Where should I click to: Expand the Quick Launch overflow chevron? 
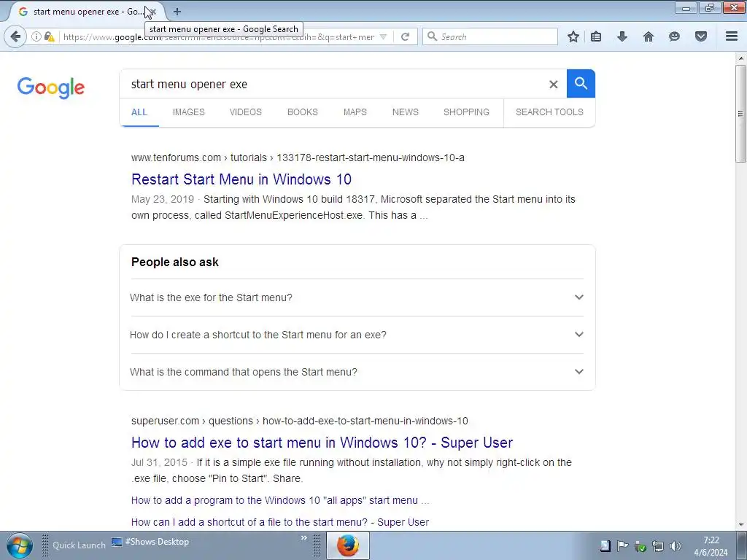(304, 538)
